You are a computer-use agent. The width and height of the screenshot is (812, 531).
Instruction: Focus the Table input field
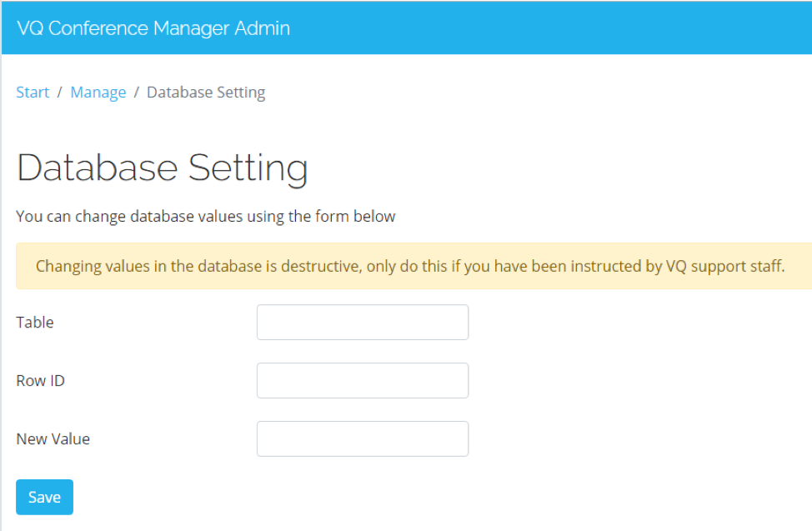click(x=363, y=323)
